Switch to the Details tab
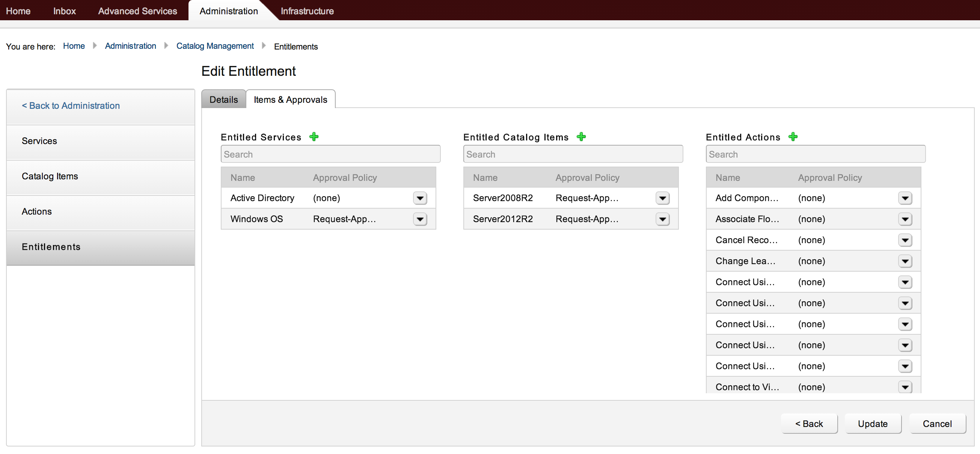 223,100
